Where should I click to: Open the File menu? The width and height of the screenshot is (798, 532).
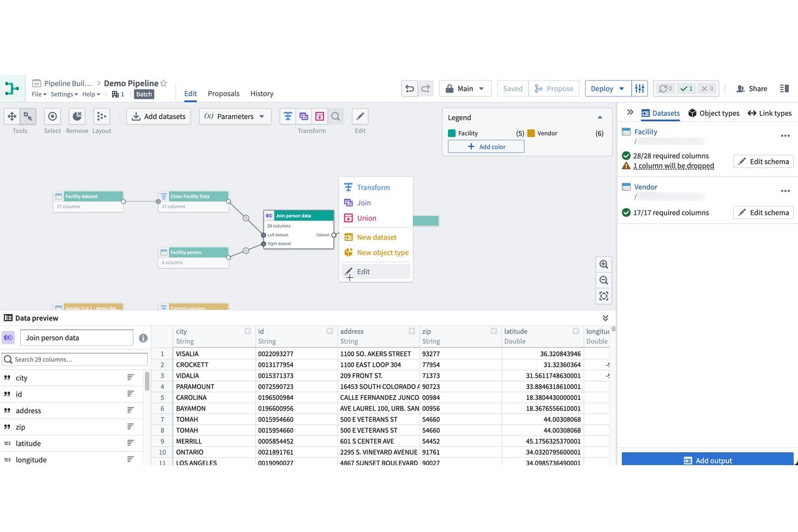39,94
